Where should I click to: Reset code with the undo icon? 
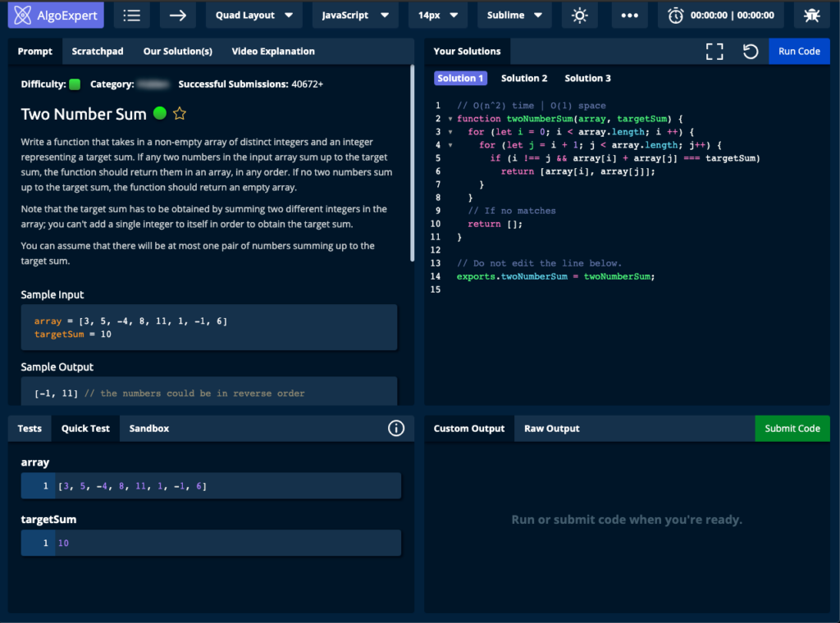[751, 52]
